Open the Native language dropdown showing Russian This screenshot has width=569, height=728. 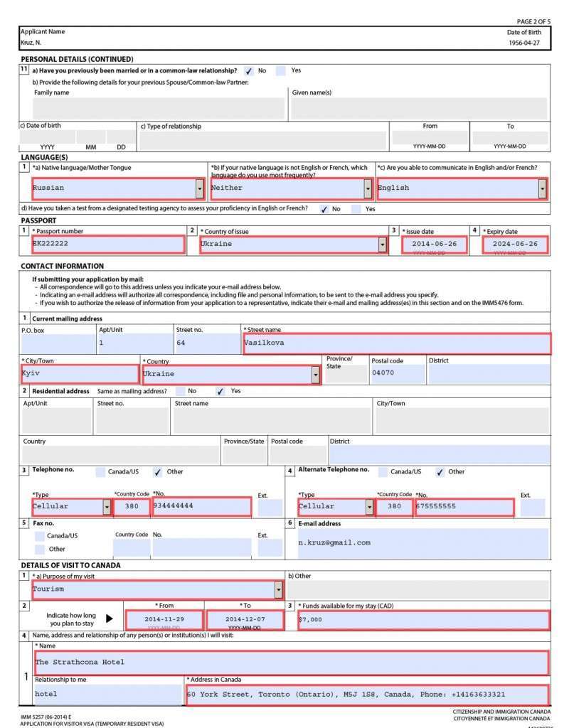[x=200, y=188]
